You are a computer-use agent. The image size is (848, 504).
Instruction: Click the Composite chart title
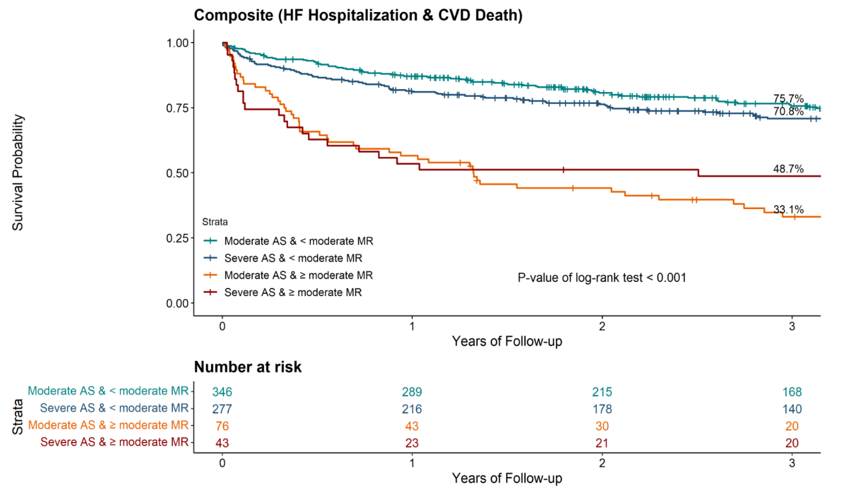tap(358, 15)
